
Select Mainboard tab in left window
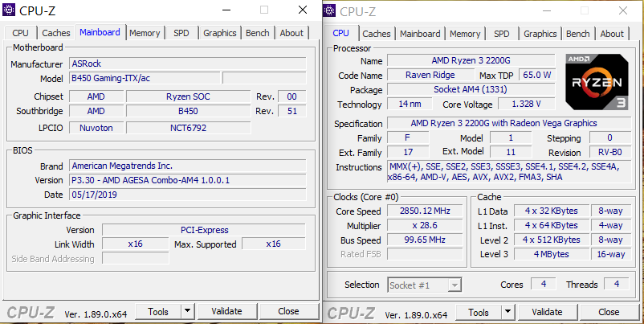100,32
